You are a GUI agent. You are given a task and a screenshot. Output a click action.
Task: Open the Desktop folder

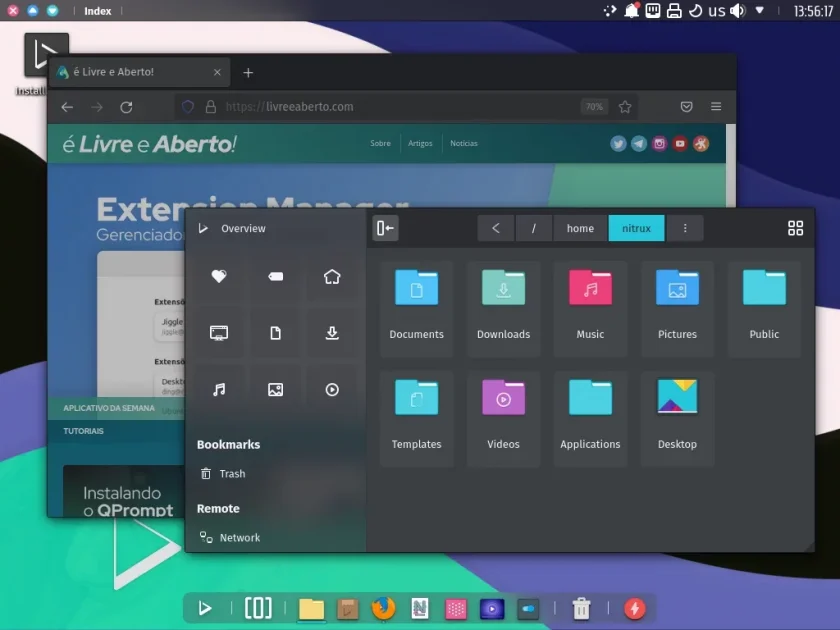677,418
